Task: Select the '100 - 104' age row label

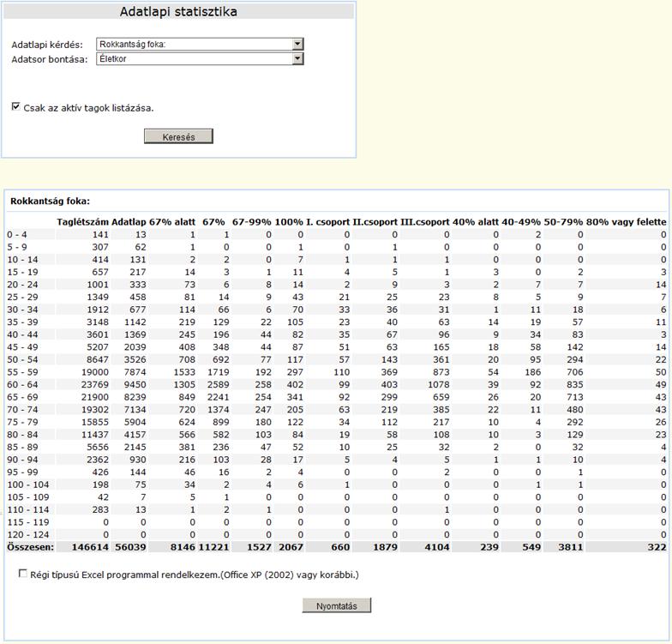Action: coord(27,485)
